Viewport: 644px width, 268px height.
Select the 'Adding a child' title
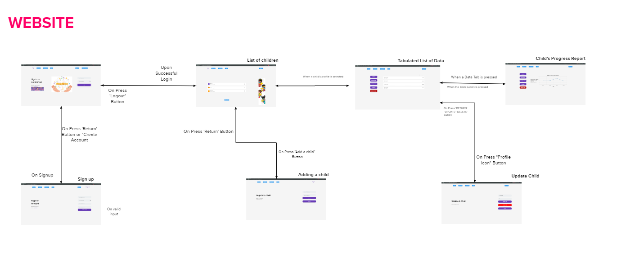pyautogui.click(x=313, y=175)
